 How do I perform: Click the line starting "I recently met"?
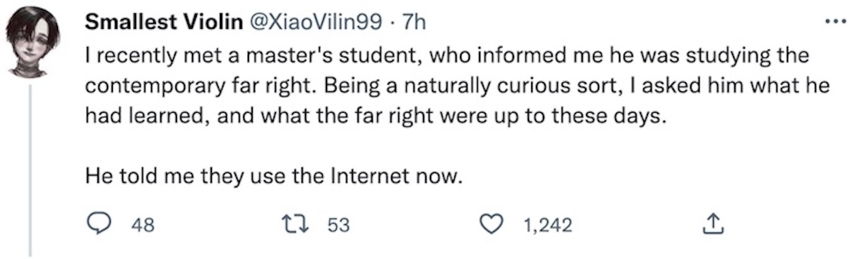click(x=446, y=57)
